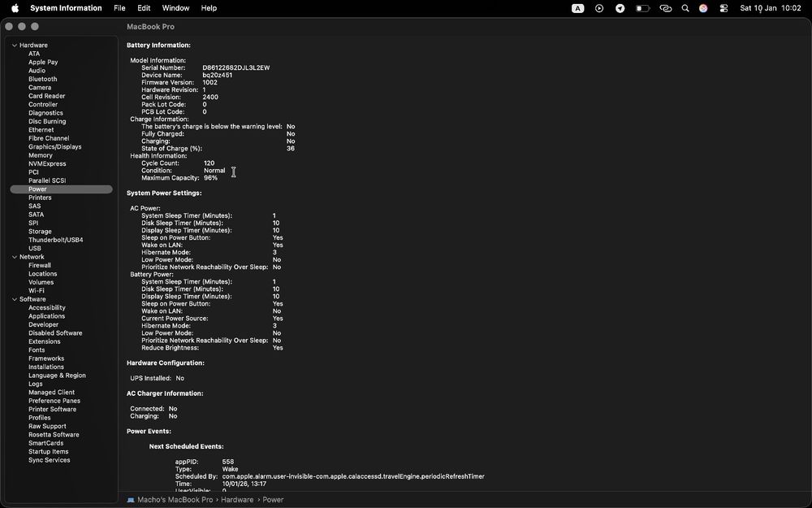
Task: Click Power in the path bar
Action: tap(273, 500)
